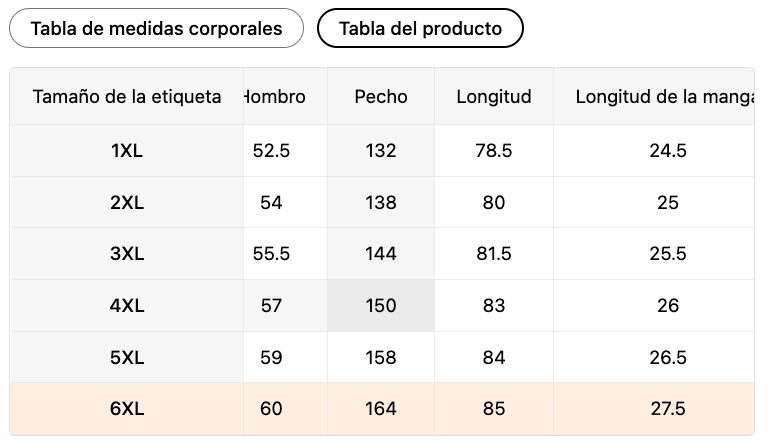Click the Longitud column header
This screenshot has width=772, height=446.
point(494,96)
